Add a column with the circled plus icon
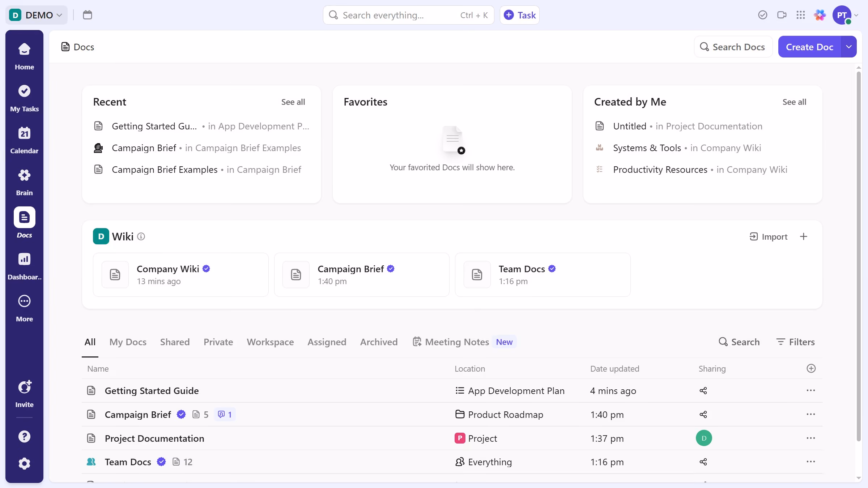The width and height of the screenshot is (868, 488). 811,368
